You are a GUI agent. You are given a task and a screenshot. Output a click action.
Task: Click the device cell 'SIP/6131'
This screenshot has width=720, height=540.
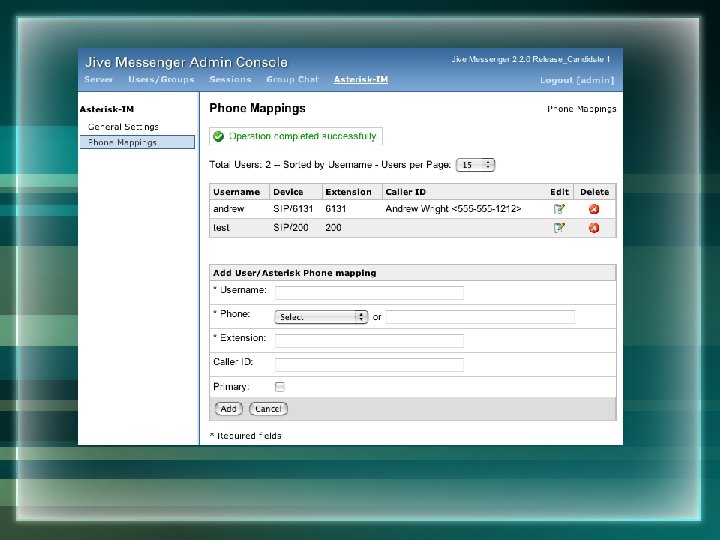293,209
